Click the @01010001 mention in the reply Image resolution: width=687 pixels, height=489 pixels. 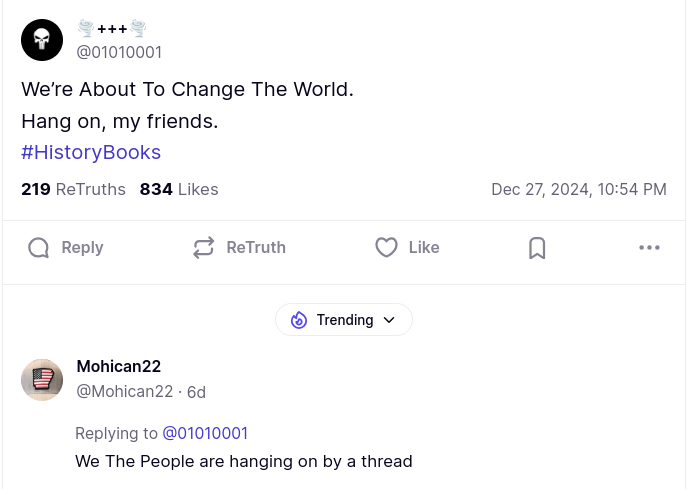click(205, 433)
